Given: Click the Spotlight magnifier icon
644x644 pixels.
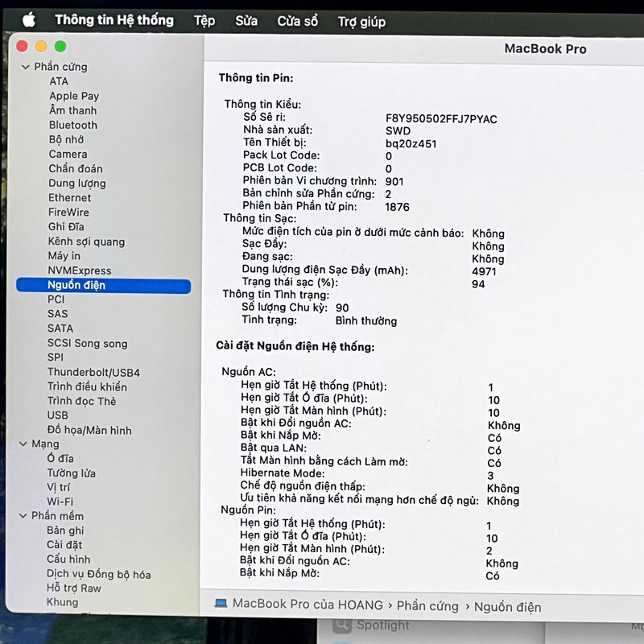Looking at the screenshot, I should pos(343,625).
